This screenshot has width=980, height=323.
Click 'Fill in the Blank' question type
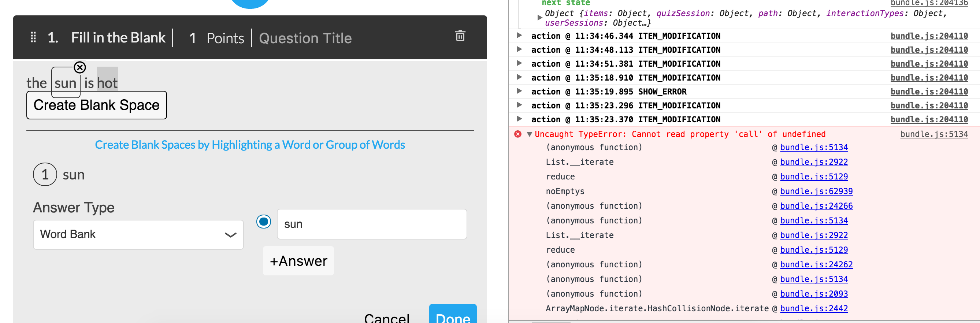[118, 38]
